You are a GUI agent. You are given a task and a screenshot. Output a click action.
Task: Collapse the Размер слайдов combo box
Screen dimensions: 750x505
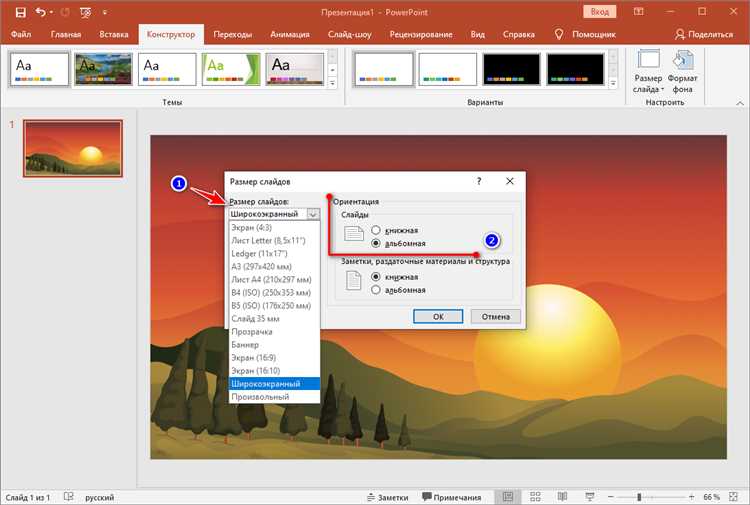click(313, 214)
